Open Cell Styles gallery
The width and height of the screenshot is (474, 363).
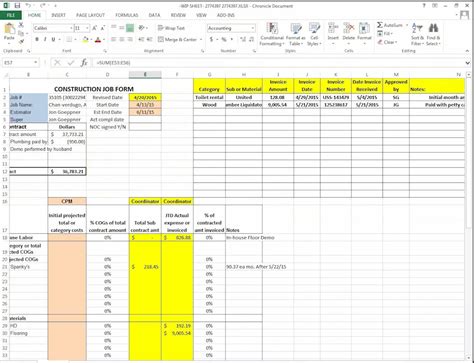click(x=314, y=34)
